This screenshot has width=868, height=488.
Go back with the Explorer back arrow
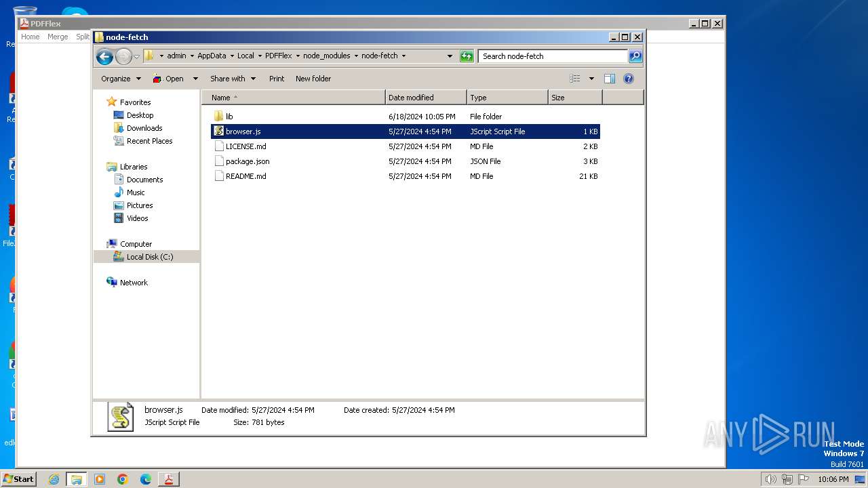tap(104, 56)
